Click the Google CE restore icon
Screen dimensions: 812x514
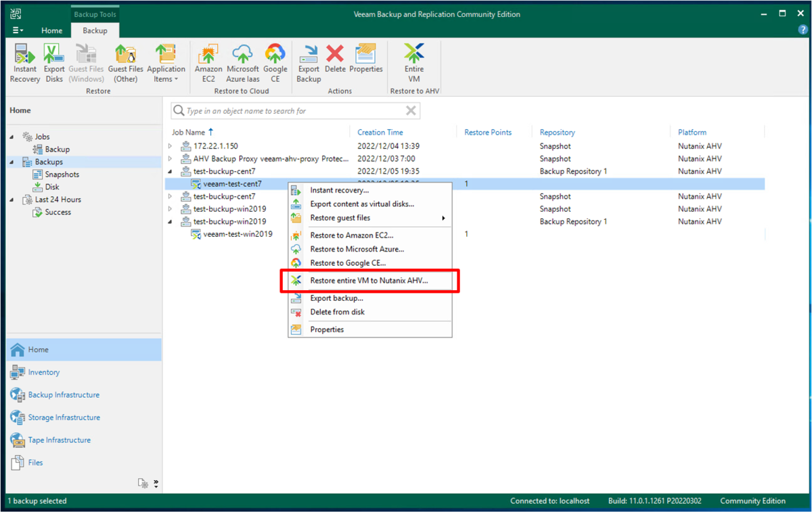tap(275, 64)
